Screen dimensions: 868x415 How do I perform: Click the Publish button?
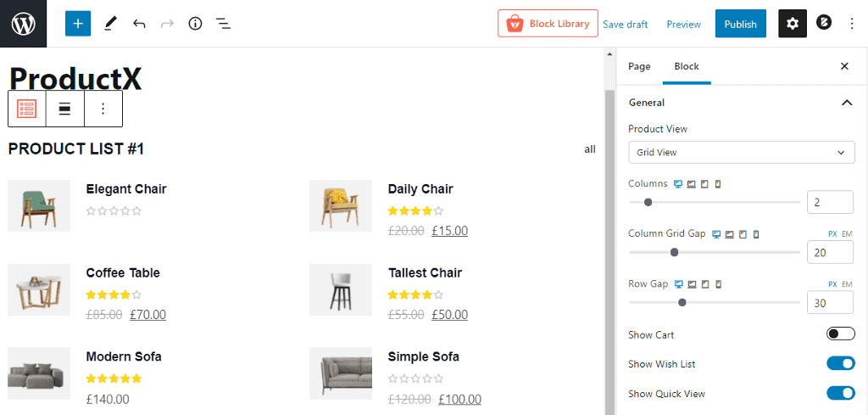(x=740, y=24)
